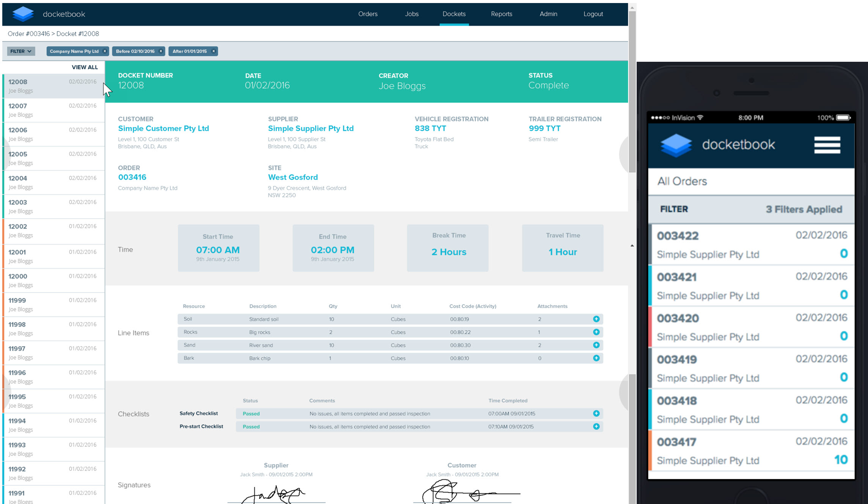
Task: Click scrollbar up arrow at top
Action: pyautogui.click(x=632, y=7)
